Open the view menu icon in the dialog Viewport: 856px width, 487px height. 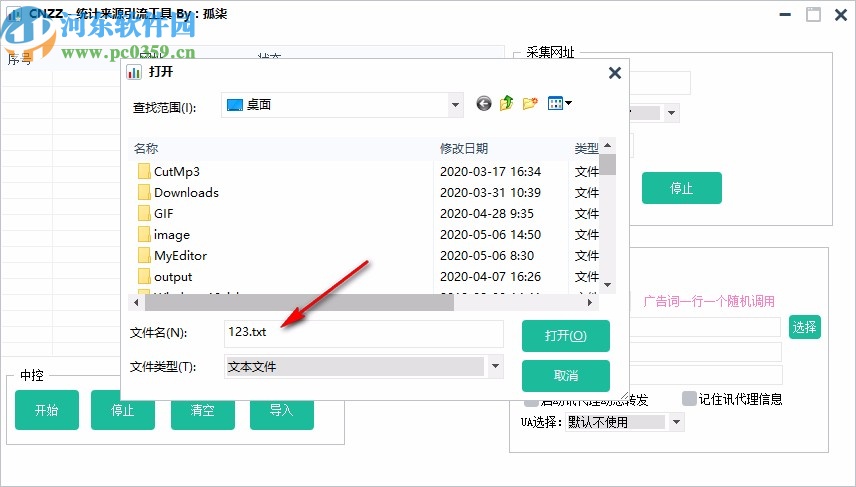[560, 103]
